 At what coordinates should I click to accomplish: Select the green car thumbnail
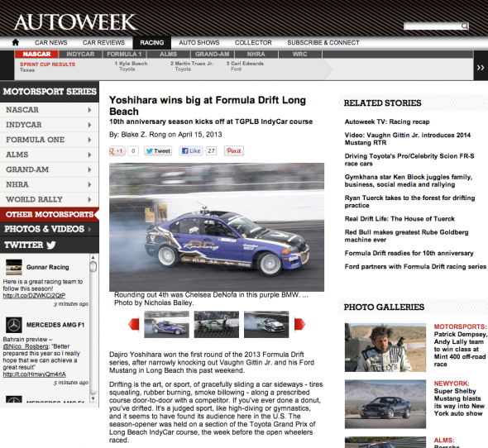point(217,324)
